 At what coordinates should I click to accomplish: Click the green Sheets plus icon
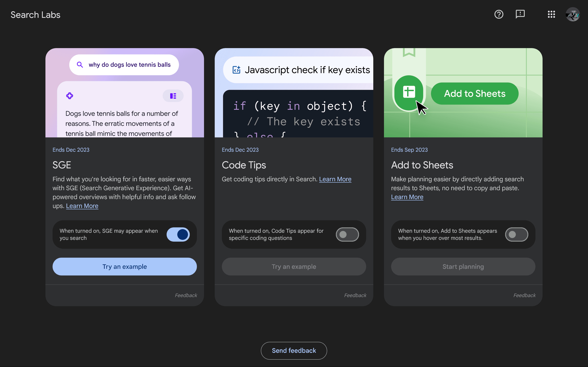409,92
